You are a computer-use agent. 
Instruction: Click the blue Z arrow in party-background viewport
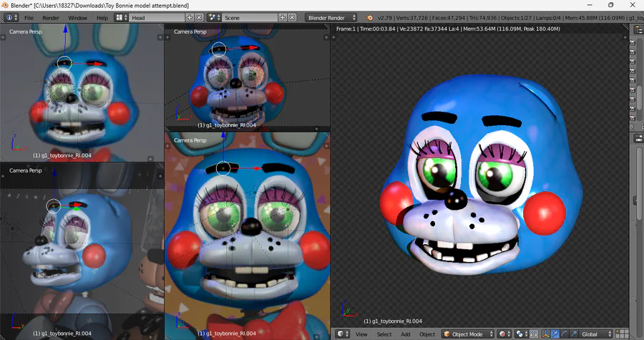click(x=223, y=148)
